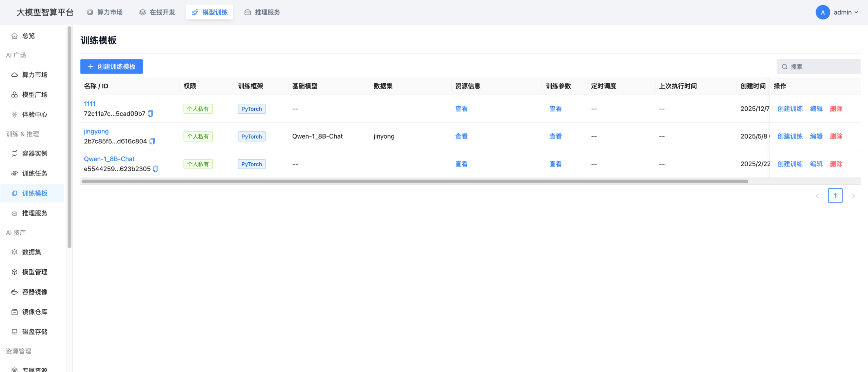Open 镜像仓库 from sidebar
The height and width of the screenshot is (372, 868).
point(35,312)
